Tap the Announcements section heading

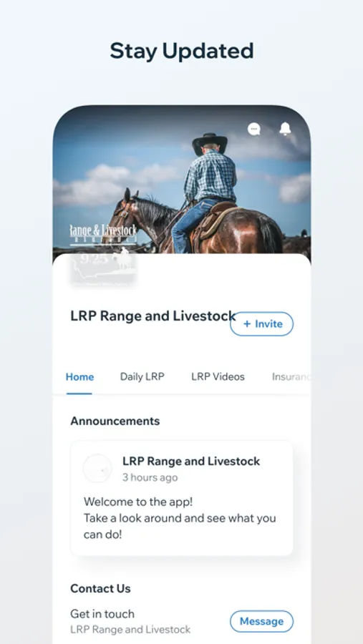click(115, 421)
